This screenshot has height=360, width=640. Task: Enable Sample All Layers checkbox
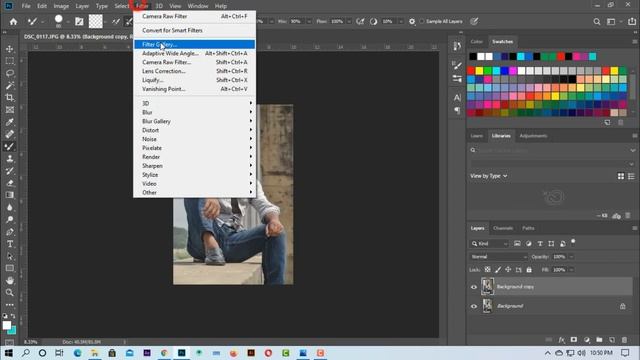point(422,21)
